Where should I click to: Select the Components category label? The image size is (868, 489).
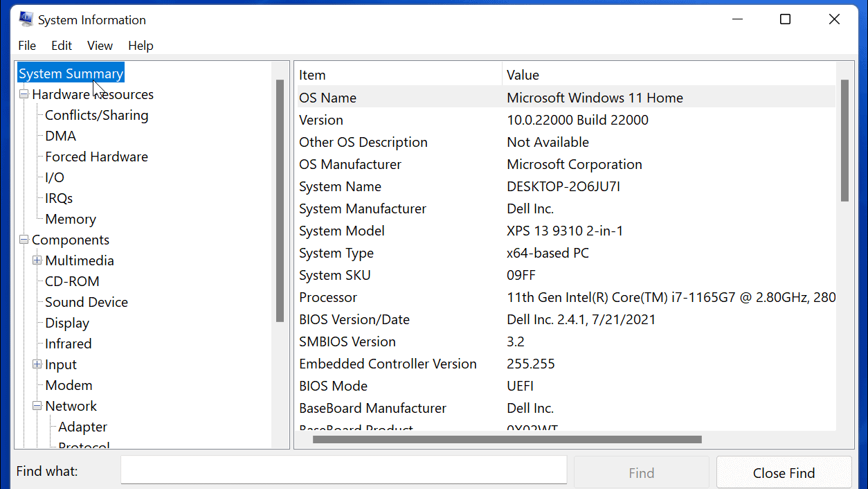71,240
